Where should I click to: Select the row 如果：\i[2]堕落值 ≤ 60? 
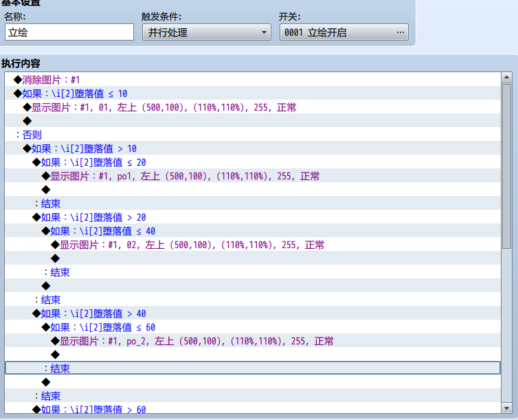pos(253,327)
